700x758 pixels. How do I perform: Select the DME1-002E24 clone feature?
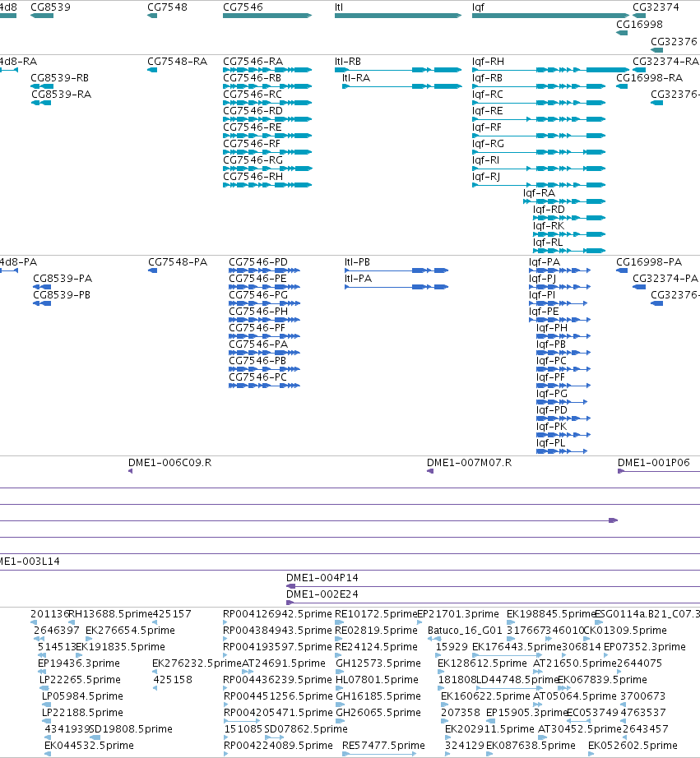click(x=493, y=603)
